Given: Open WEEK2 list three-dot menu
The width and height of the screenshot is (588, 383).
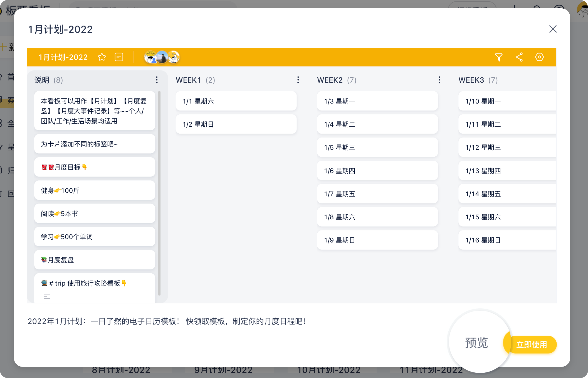Looking at the screenshot, I should point(439,80).
